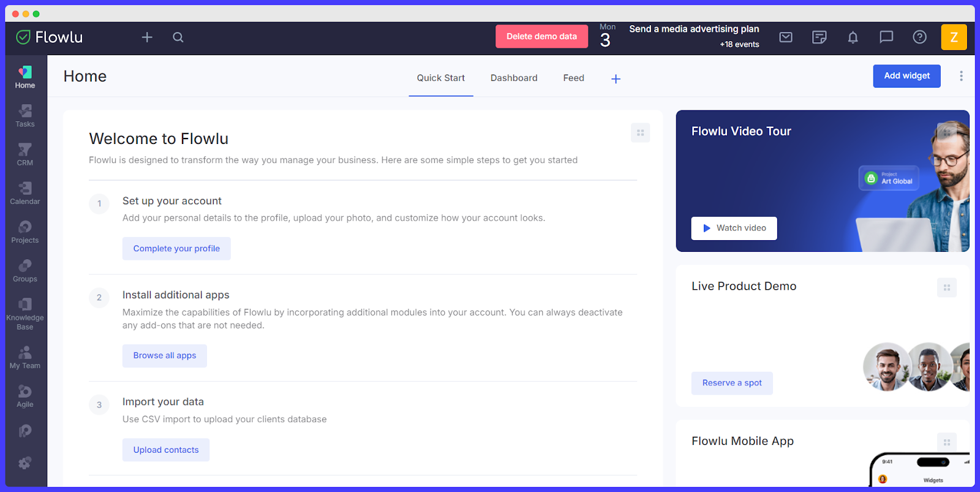980x492 pixels.
Task: Click the Flowlu Video Tour title
Action: [x=741, y=131]
